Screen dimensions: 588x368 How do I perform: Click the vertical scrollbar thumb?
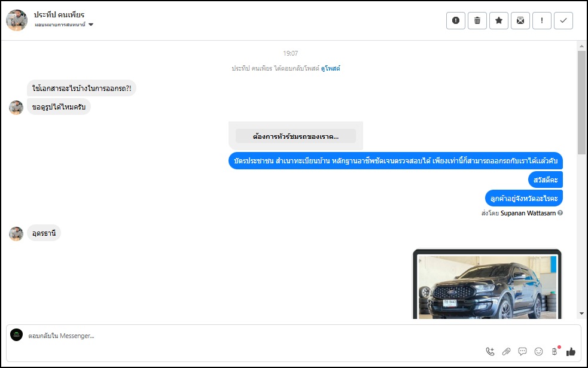581,102
